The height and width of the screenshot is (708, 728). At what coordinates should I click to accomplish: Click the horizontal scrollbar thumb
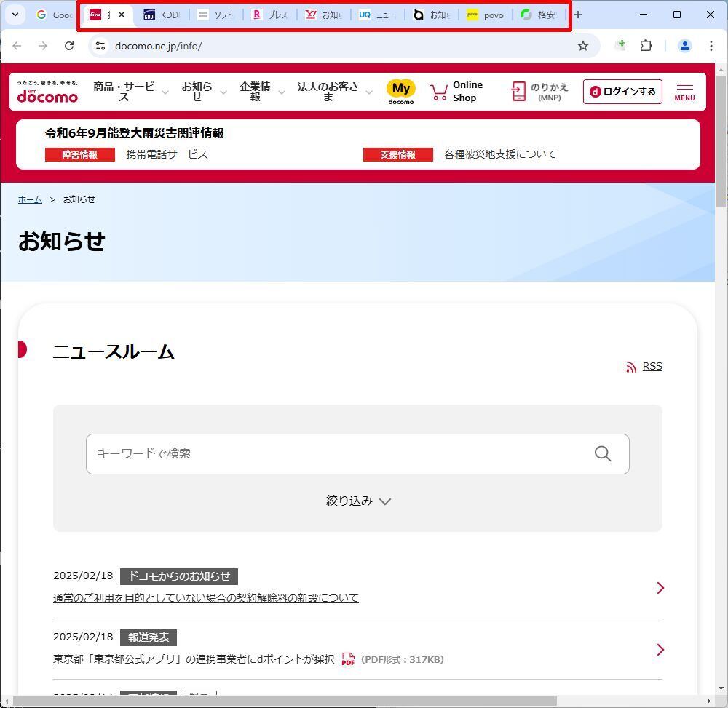tap(285, 701)
